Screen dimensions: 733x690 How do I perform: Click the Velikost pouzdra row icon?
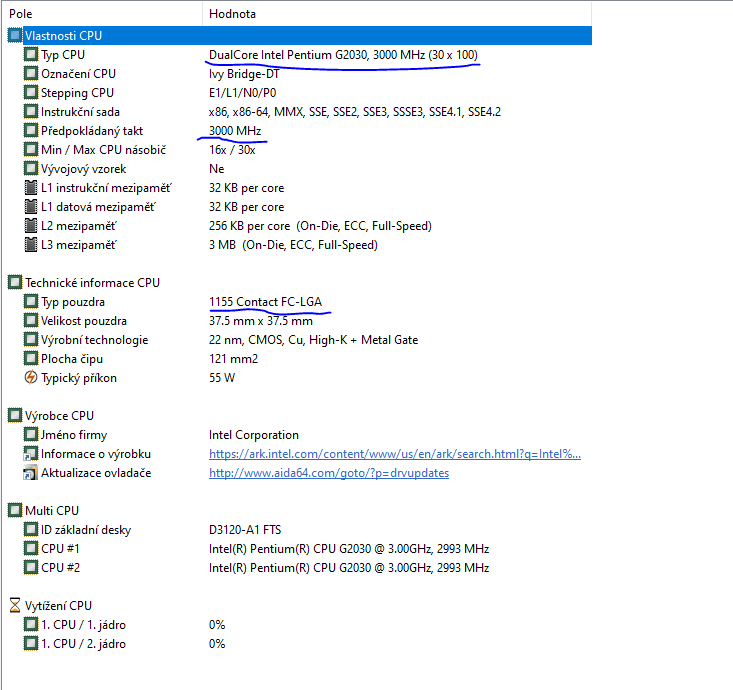(31, 321)
